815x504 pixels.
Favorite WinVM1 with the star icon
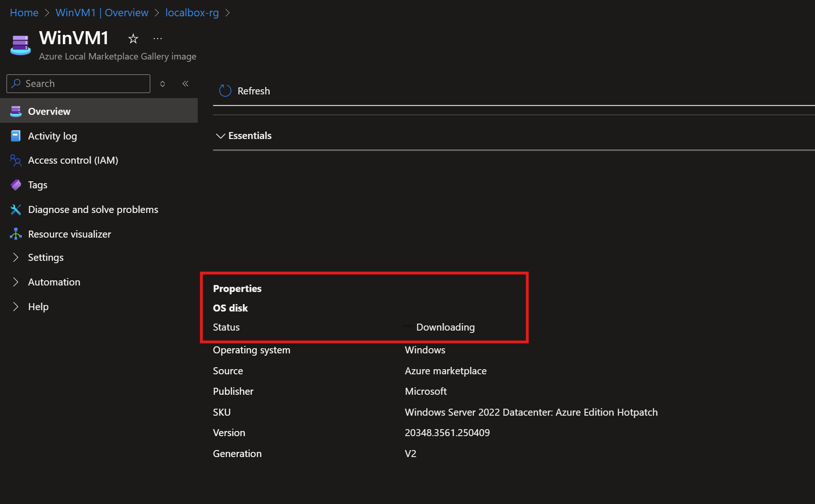[133, 39]
